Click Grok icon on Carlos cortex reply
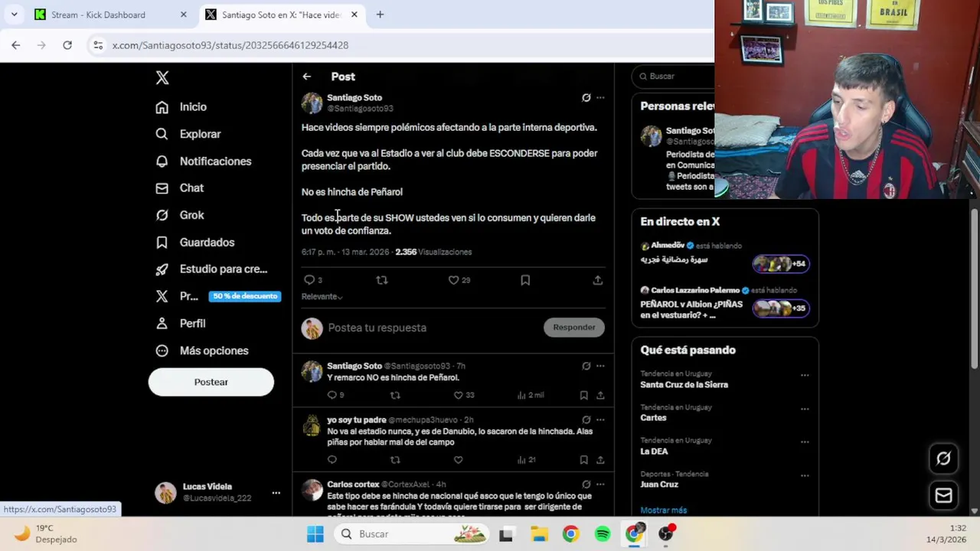The width and height of the screenshot is (980, 551). click(x=586, y=484)
